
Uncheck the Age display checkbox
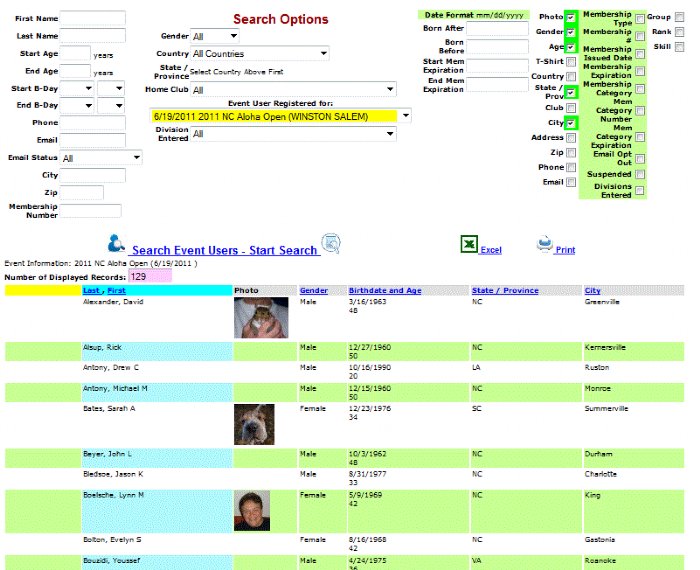pos(571,47)
